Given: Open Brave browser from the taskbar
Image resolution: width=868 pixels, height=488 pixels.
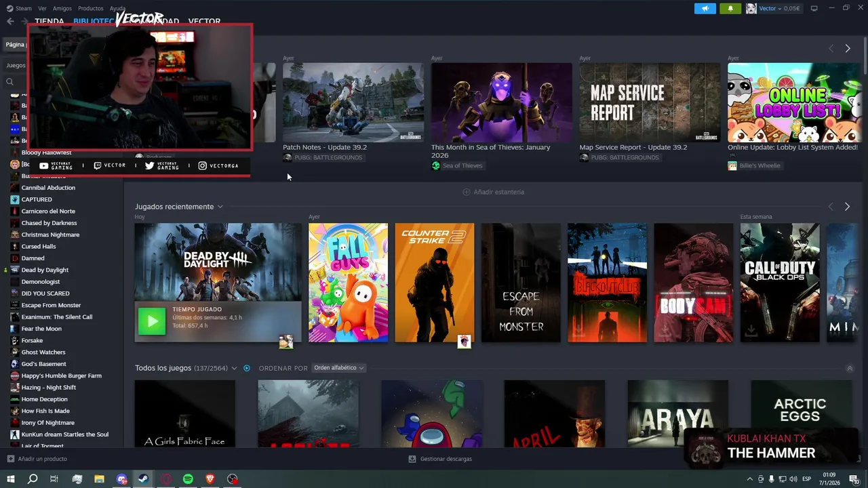Looking at the screenshot, I should (x=210, y=479).
